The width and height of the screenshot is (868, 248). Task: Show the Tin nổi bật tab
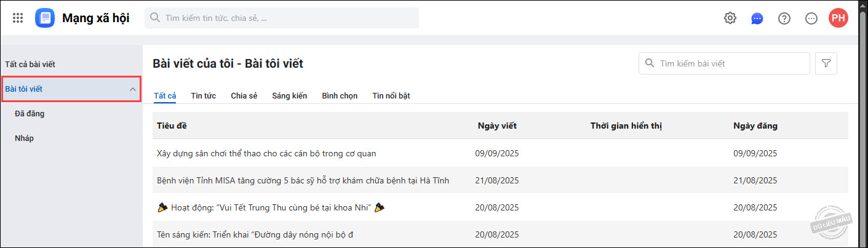pos(391,96)
